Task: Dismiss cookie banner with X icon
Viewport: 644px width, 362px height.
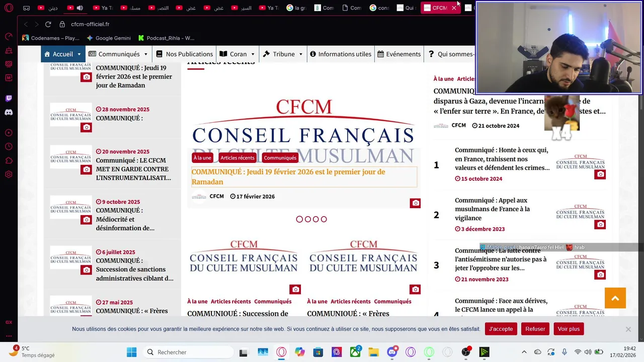Action: coord(628,329)
